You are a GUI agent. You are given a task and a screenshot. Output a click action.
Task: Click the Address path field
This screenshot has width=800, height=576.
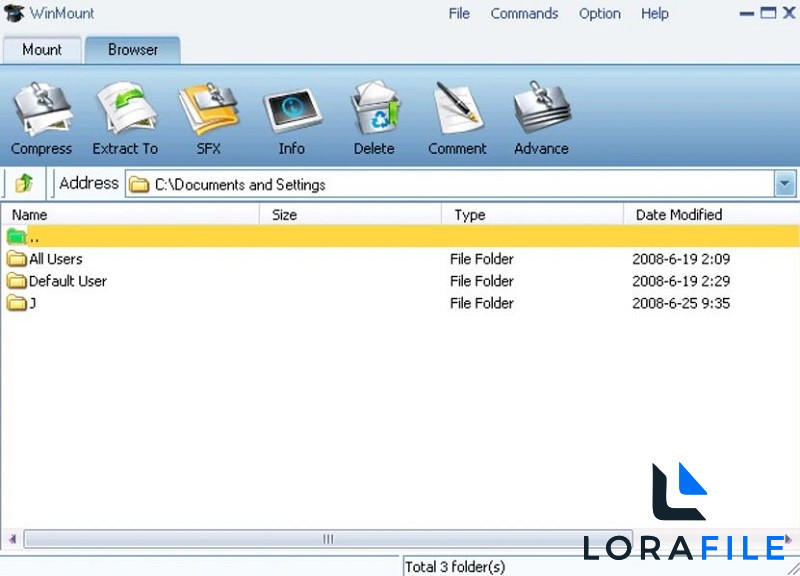(x=450, y=184)
